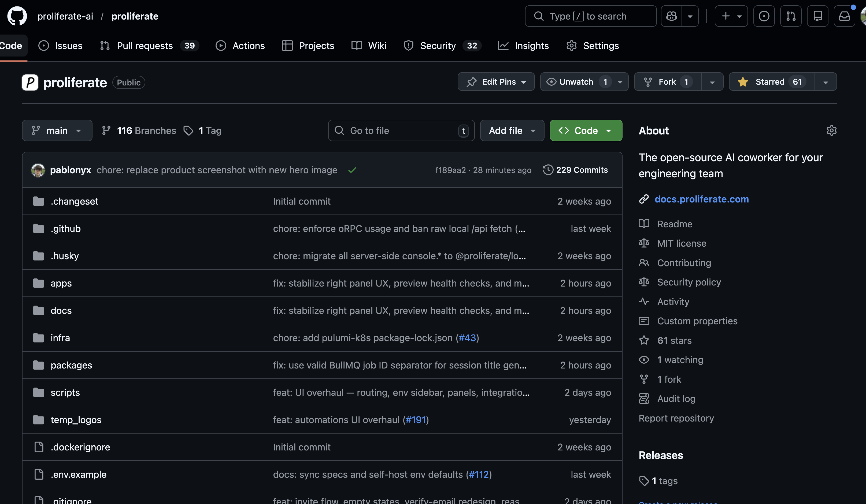Open your notifications inbox
The height and width of the screenshot is (504, 866).
coord(845,16)
